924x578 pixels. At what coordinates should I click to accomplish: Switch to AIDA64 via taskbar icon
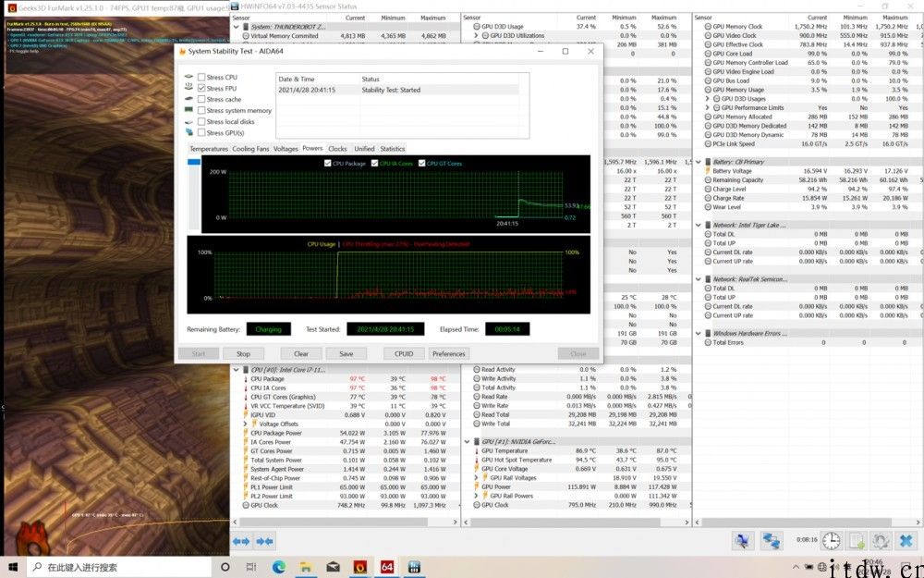click(x=387, y=567)
